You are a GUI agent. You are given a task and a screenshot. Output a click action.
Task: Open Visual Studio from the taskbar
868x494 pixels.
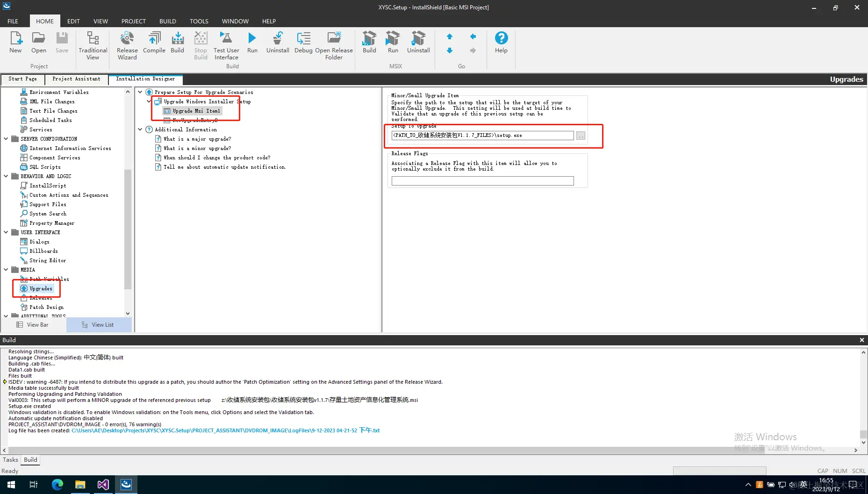pyautogui.click(x=103, y=485)
